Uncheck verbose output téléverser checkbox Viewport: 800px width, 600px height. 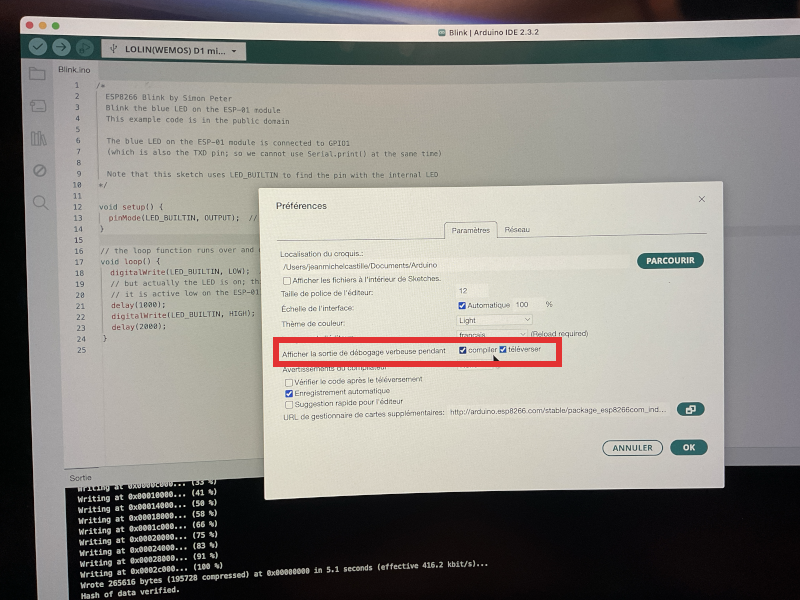[x=503, y=349]
